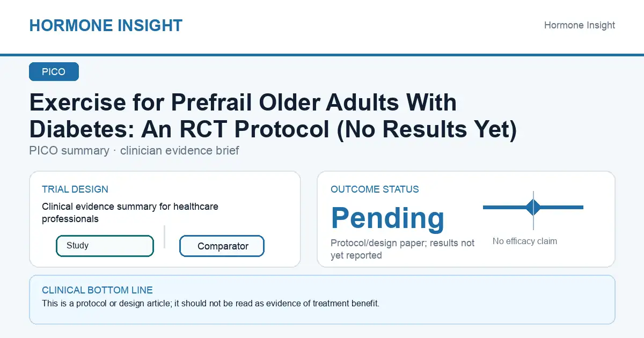The width and height of the screenshot is (644, 338).
Task: Click the TRIAL DESIGN card heading
Action: (75, 189)
